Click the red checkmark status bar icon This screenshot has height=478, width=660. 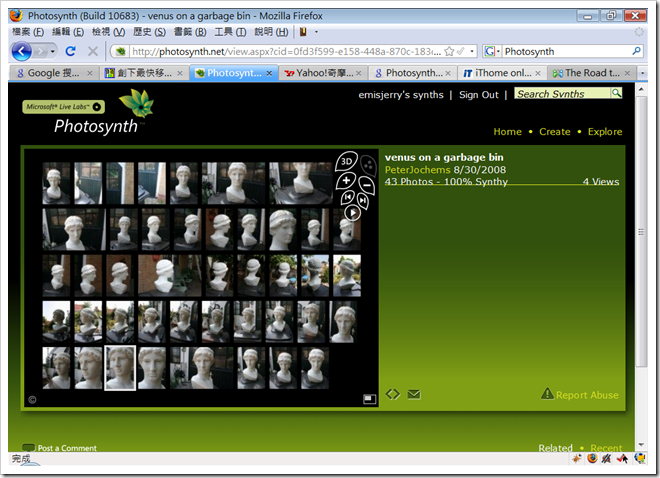click(622, 458)
